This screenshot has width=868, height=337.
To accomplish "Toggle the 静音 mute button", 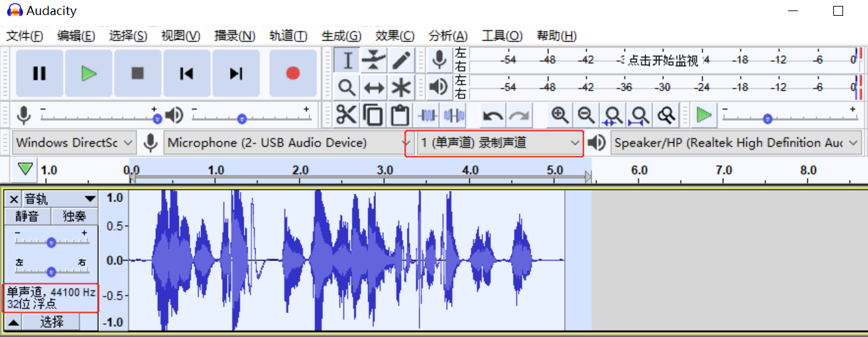I will (x=28, y=216).
